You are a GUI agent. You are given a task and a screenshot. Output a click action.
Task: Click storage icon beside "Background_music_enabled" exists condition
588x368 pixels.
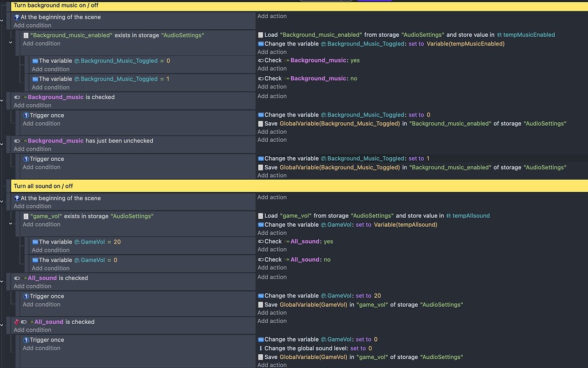[x=26, y=36]
